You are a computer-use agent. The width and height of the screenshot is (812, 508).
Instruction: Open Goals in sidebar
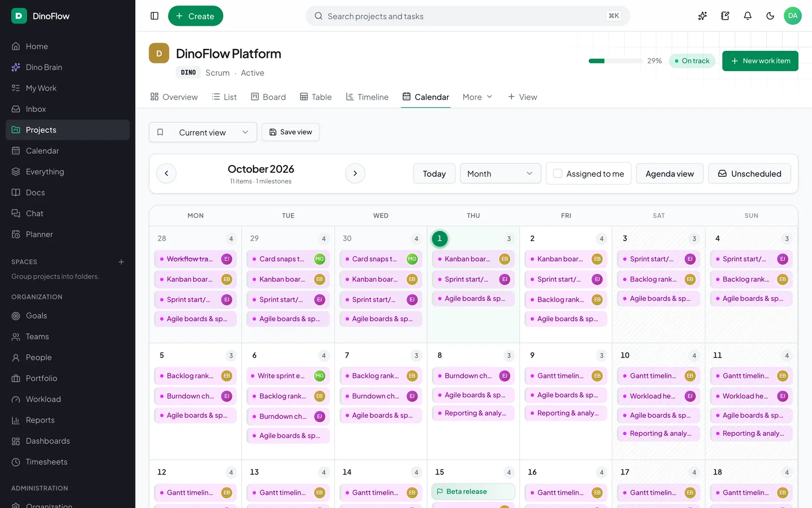tap(67, 315)
